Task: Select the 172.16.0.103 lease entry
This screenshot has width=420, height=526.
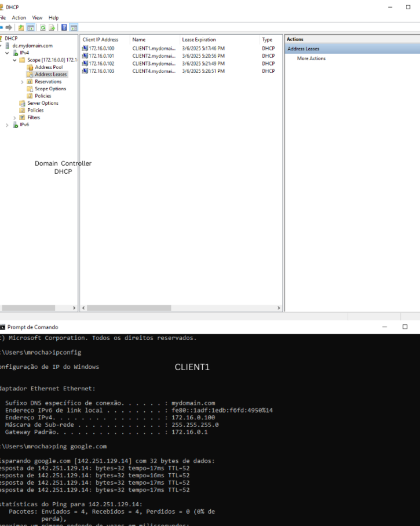Action: coord(101,71)
